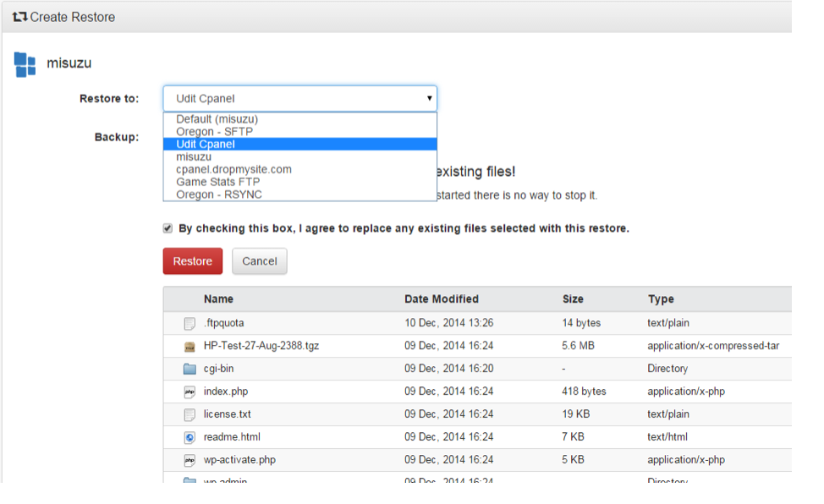Image resolution: width=824 pixels, height=504 pixels.
Task: Pick cpanel.dropmysite.com from the list
Action: tap(233, 169)
